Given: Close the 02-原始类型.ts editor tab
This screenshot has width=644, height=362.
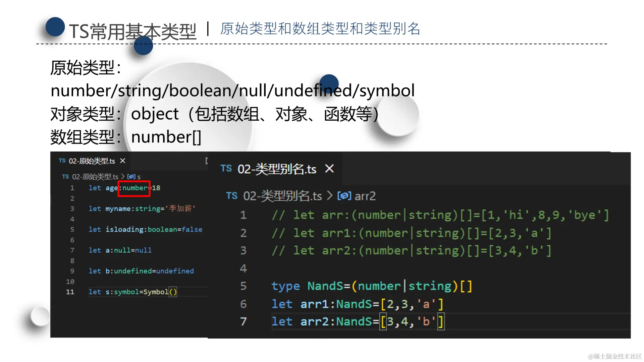Looking at the screenshot, I should click(x=123, y=161).
